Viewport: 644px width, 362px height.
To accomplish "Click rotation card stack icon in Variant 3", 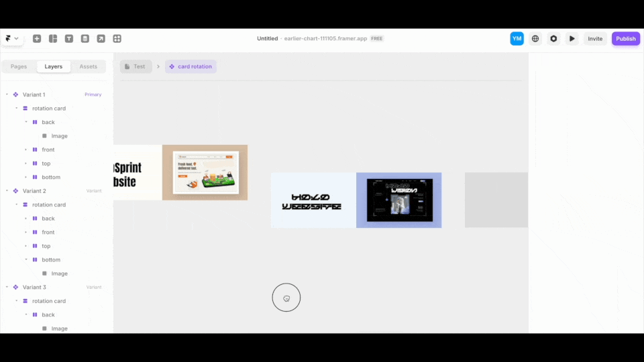I will coord(25,301).
